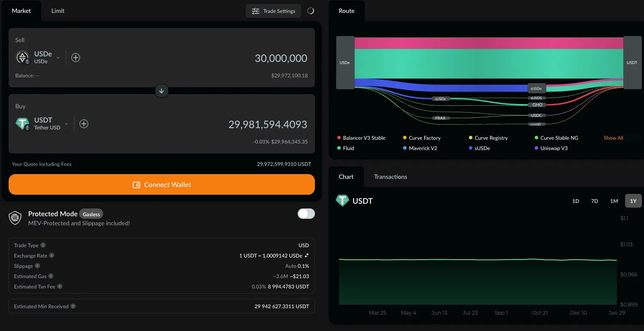Screen dimensions: 644x331
Task: Click the help icon next to Trade Type
Action: coord(43,245)
